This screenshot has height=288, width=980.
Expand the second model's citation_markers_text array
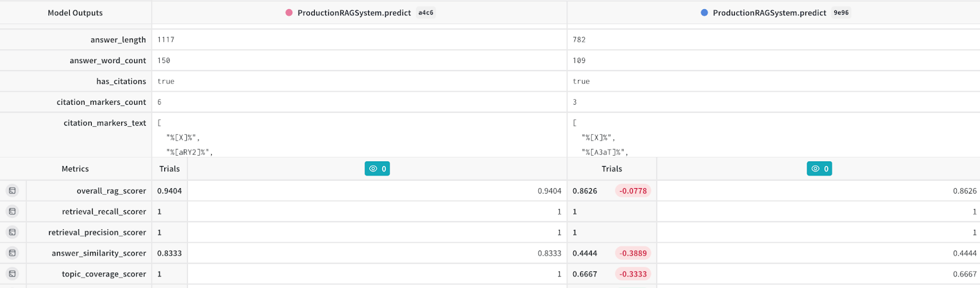coord(575,123)
